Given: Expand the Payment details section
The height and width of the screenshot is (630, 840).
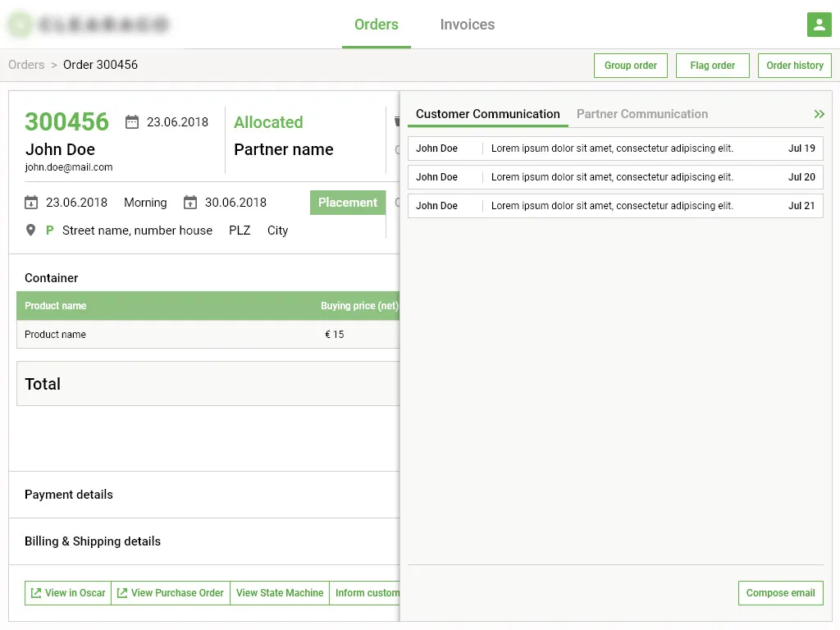Looking at the screenshot, I should 69,495.
